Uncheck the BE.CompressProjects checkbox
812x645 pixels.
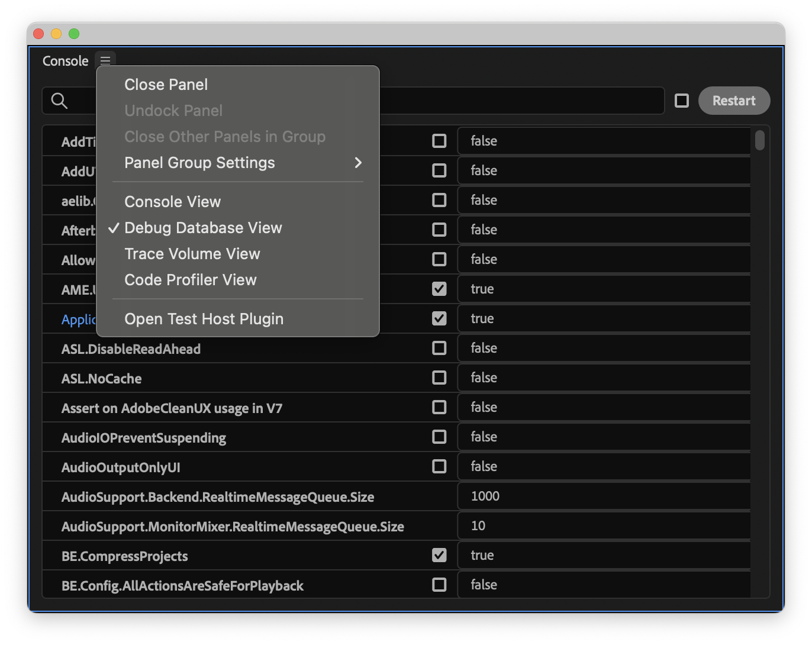[x=439, y=555]
